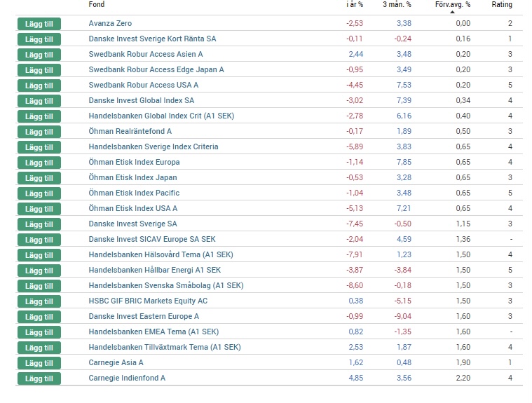Image resolution: width=532 pixels, height=403 pixels.
Task: Add HSBC GIF BRIC Markets Equity AC
Action: pos(39,301)
